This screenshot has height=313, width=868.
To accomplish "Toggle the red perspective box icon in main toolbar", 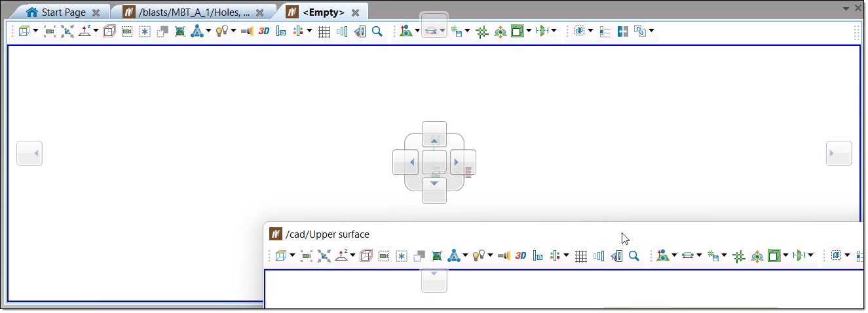I will pos(109,31).
